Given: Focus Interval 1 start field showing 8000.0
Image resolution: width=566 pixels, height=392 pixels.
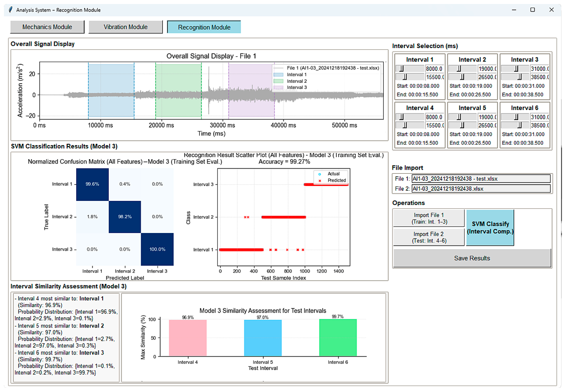Looking at the screenshot, I should click(x=434, y=69).
